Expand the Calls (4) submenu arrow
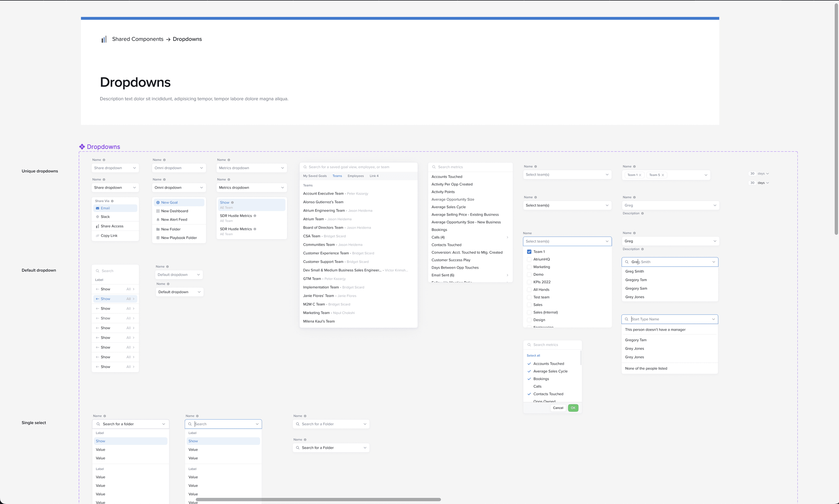Image resolution: width=839 pixels, height=504 pixels. (507, 237)
